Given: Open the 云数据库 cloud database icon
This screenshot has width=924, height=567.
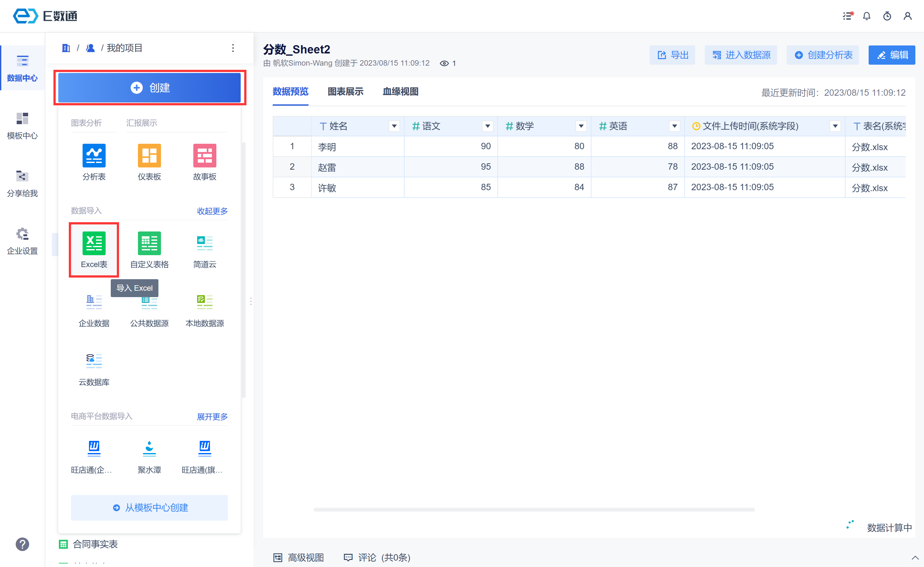Looking at the screenshot, I should point(94,361).
